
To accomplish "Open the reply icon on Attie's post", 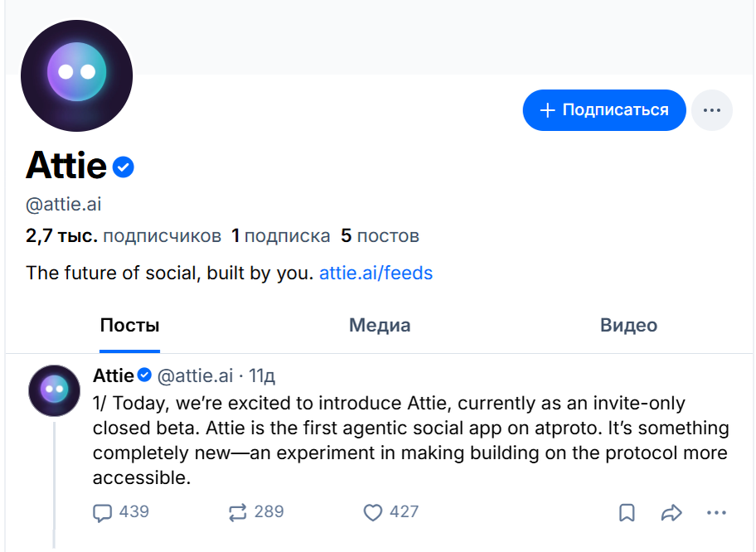I will pyautogui.click(x=102, y=513).
